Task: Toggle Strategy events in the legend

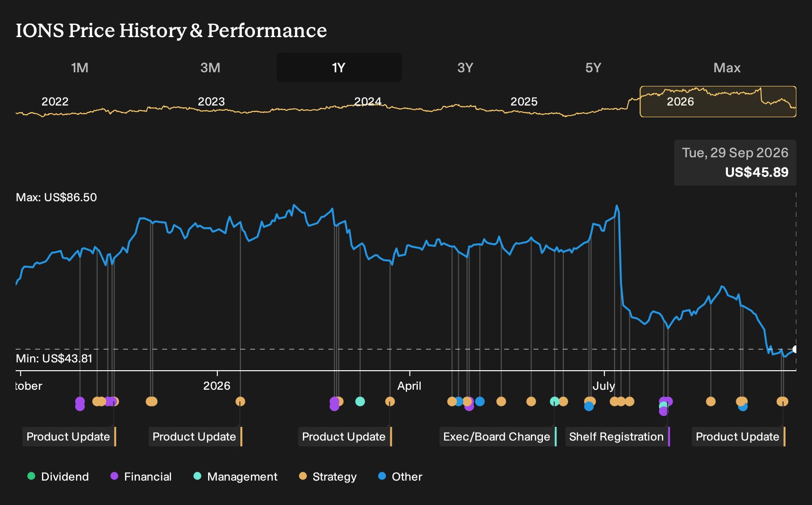Action: (x=328, y=477)
